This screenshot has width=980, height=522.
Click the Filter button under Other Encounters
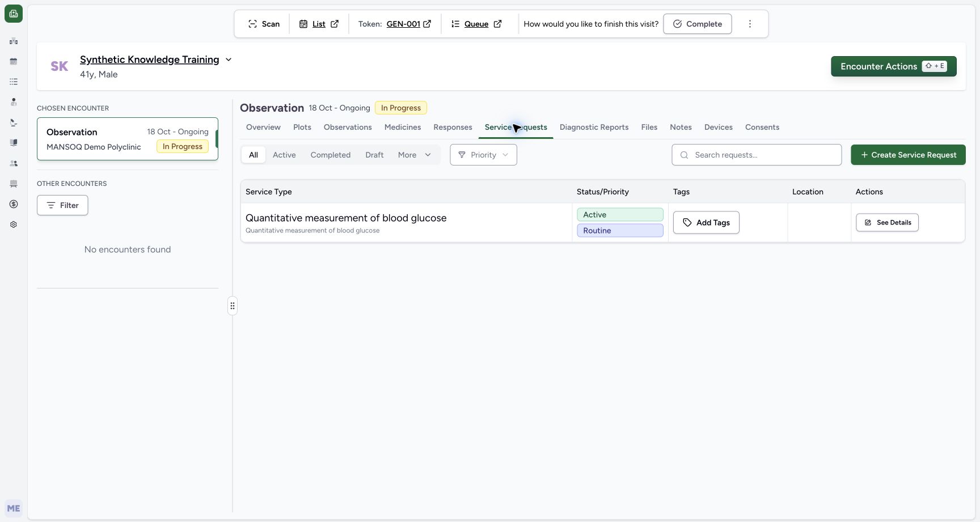[62, 205]
